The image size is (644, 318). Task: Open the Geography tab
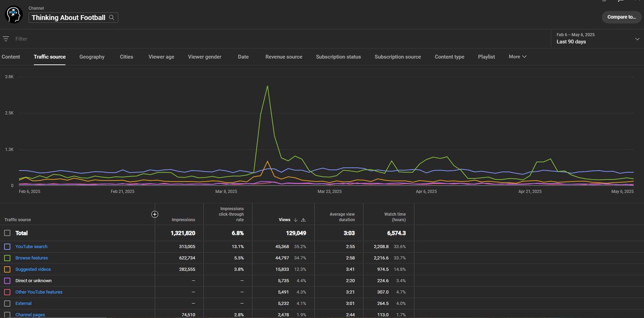point(92,57)
